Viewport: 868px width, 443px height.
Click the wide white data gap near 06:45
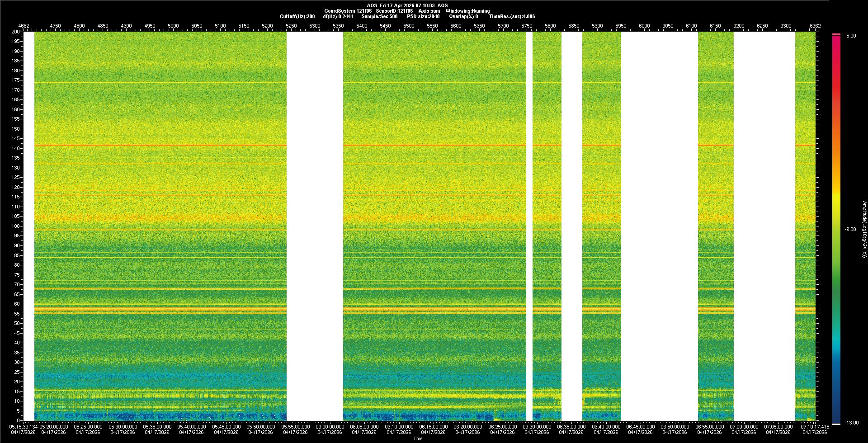tap(659, 226)
